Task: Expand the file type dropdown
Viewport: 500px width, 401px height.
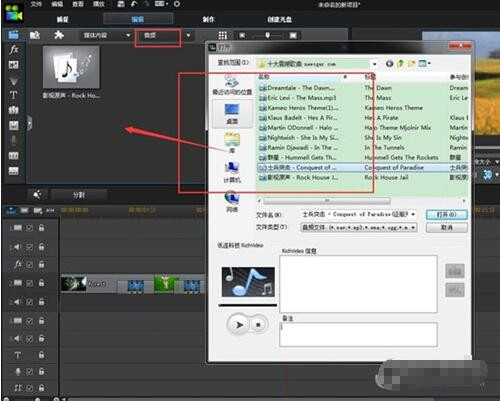Action: [x=413, y=227]
